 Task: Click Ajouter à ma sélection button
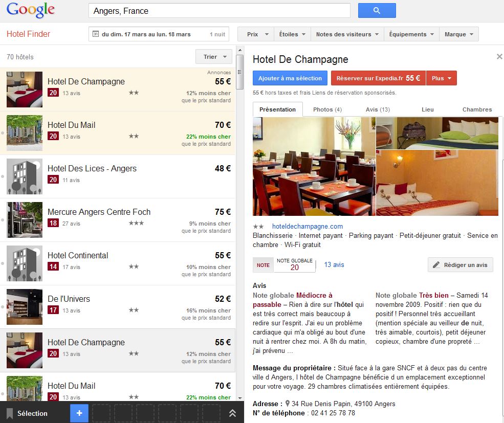tap(290, 78)
